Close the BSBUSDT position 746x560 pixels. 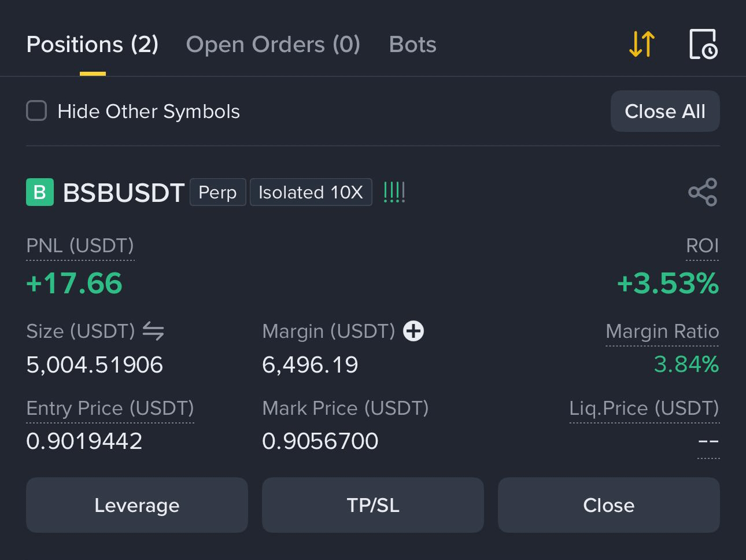(609, 505)
